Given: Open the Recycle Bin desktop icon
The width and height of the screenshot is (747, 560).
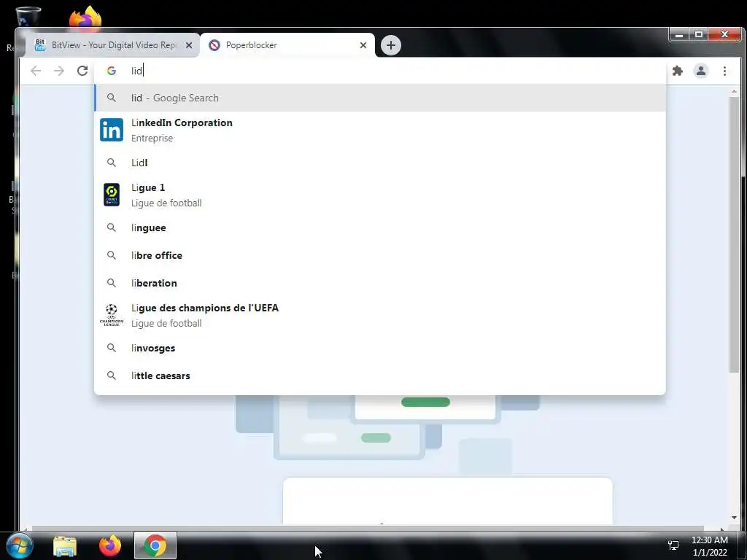Looking at the screenshot, I should point(28,16).
